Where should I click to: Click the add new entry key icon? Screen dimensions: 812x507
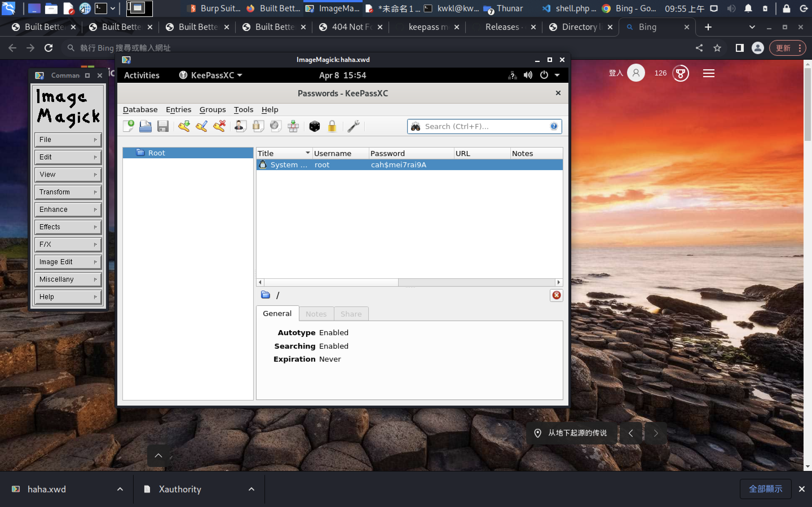point(184,126)
